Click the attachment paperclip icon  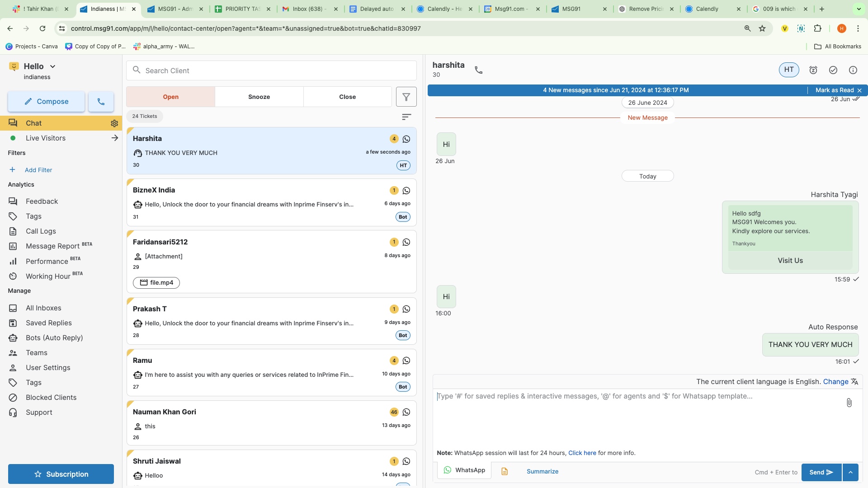tap(849, 403)
